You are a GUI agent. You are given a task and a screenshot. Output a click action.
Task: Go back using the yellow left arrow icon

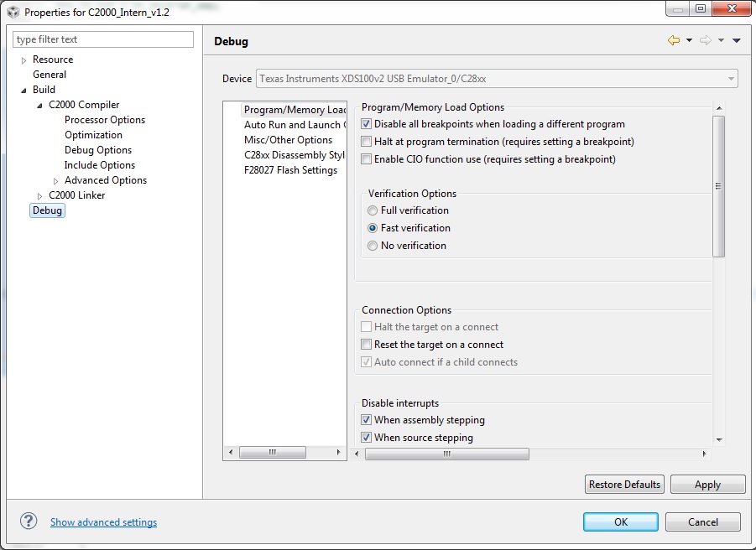(674, 40)
